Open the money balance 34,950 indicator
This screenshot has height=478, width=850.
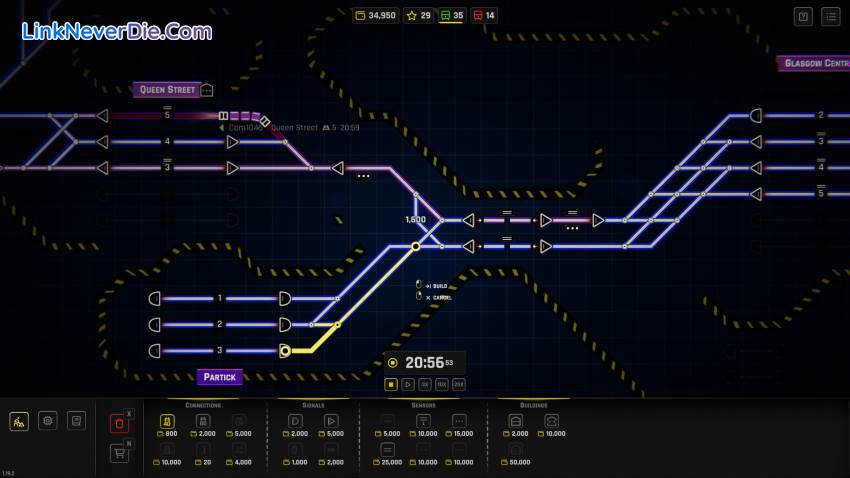375,15
